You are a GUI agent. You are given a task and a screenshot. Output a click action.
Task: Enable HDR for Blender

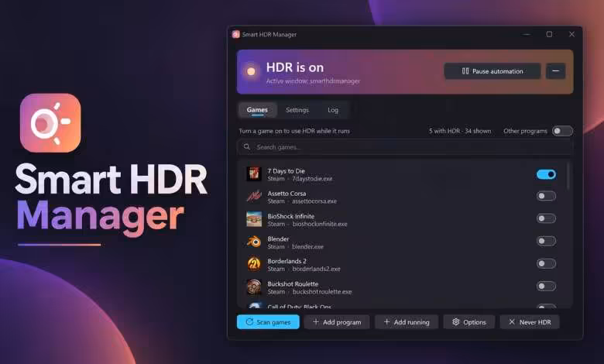[x=546, y=241]
